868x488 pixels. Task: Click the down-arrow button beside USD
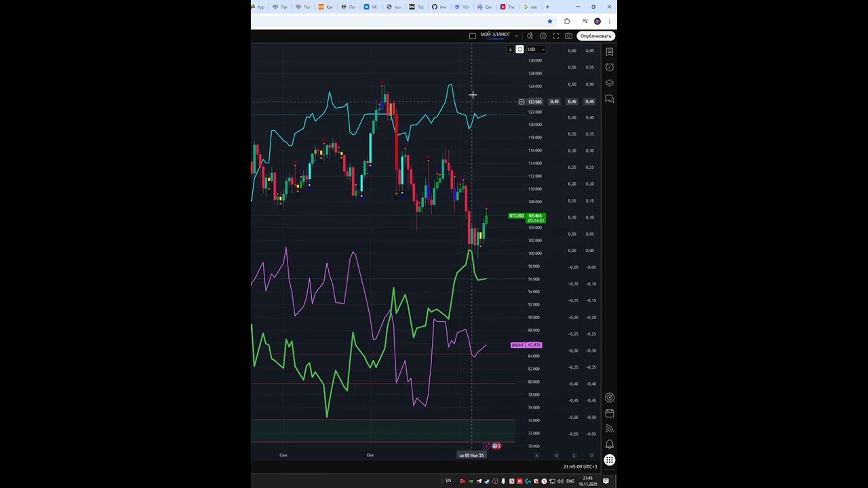pos(511,49)
